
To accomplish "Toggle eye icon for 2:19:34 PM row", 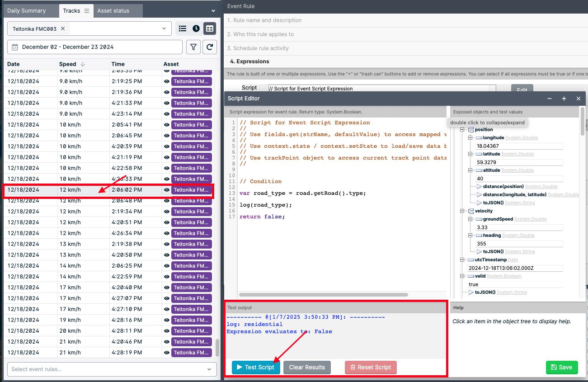I will [167, 212].
